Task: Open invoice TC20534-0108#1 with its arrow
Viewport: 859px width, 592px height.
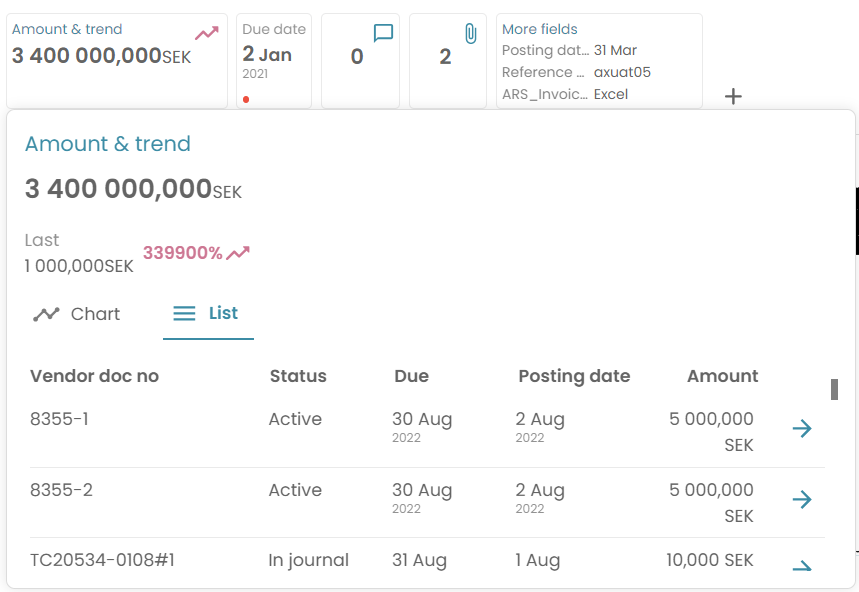Action: pyautogui.click(x=802, y=566)
